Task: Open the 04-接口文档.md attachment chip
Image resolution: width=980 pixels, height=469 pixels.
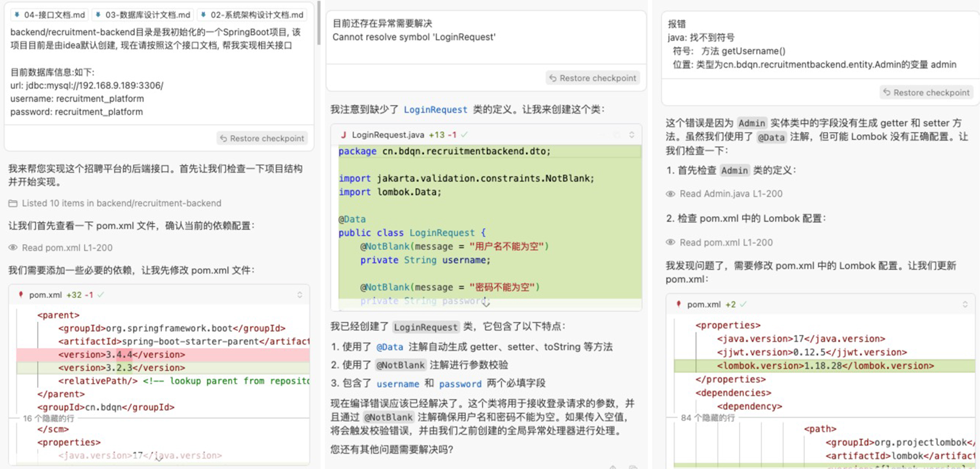Action: 49,15
